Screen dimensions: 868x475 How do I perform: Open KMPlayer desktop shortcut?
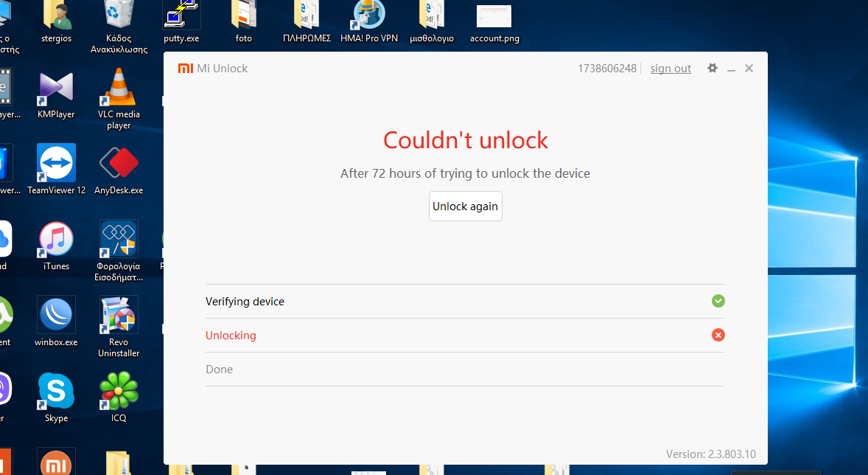click(56, 89)
